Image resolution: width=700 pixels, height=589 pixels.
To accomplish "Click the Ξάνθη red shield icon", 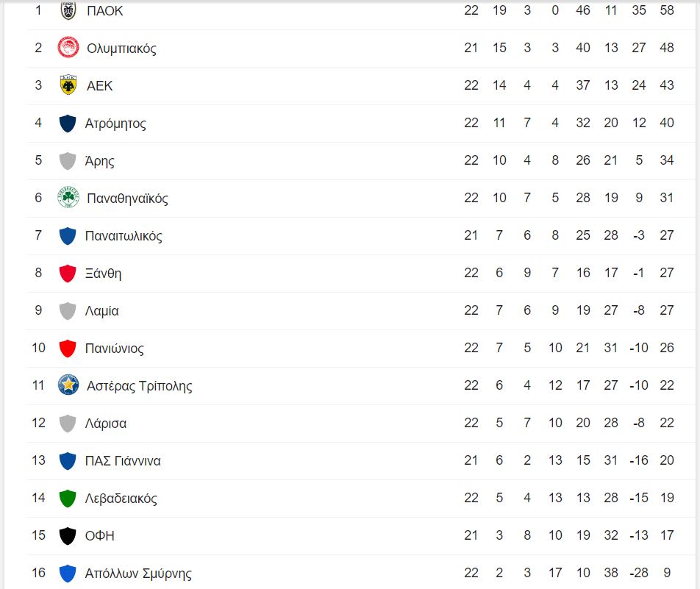I will tap(68, 274).
